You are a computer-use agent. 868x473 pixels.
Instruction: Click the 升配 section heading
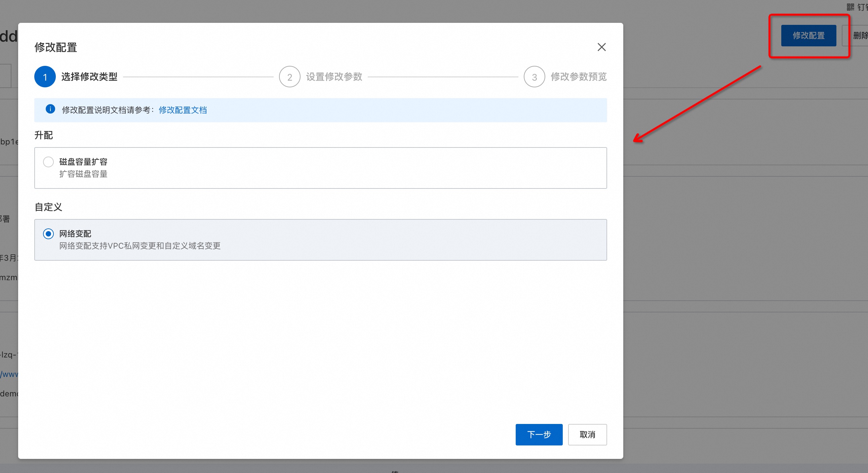tap(44, 135)
